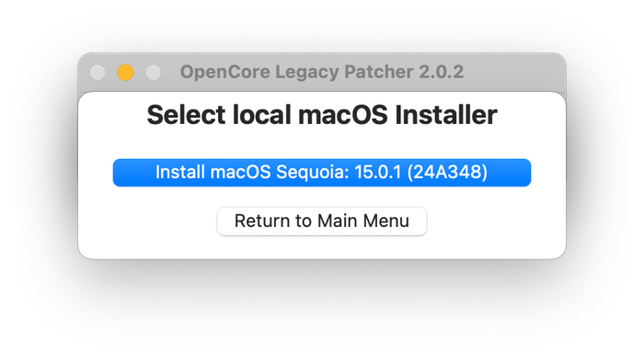Click the version number 2.0.2 in title

(x=441, y=73)
